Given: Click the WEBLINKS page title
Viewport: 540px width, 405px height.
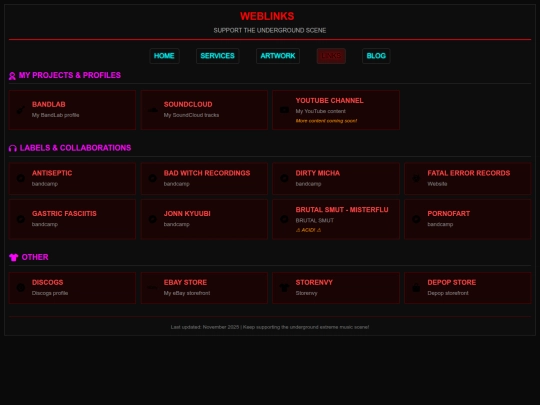Looking at the screenshot, I should point(267,16).
